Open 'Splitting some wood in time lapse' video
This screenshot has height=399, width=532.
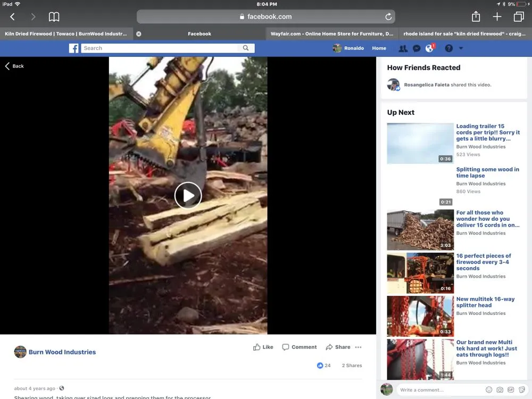click(x=487, y=172)
